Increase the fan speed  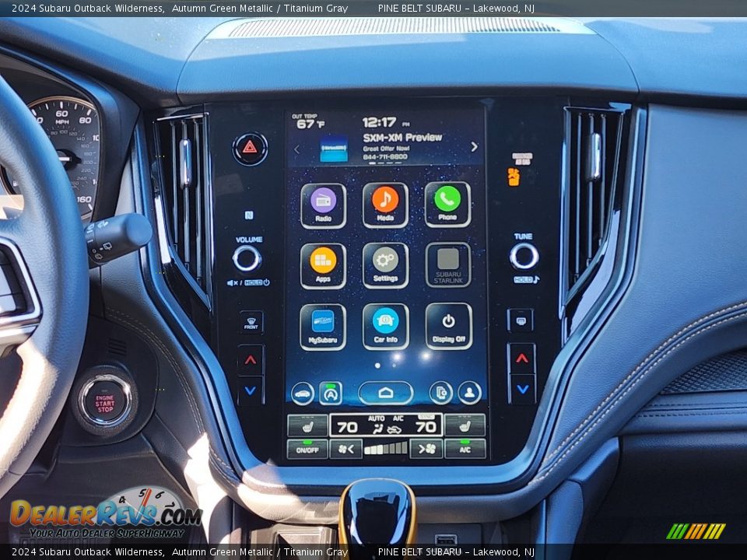click(426, 449)
